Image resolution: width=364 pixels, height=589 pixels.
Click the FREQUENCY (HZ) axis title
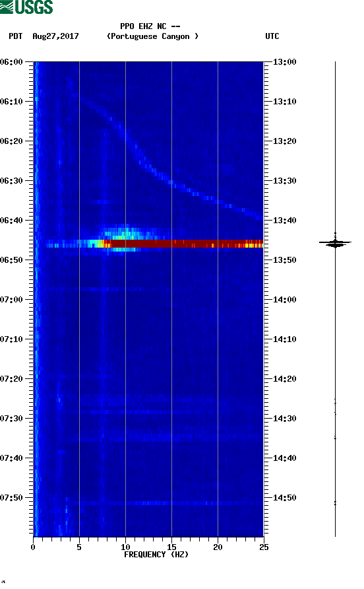click(x=156, y=555)
